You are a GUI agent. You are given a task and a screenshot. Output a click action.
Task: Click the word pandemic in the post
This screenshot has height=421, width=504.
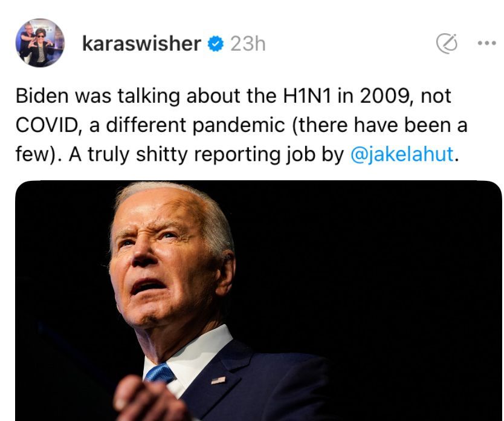[239, 125]
